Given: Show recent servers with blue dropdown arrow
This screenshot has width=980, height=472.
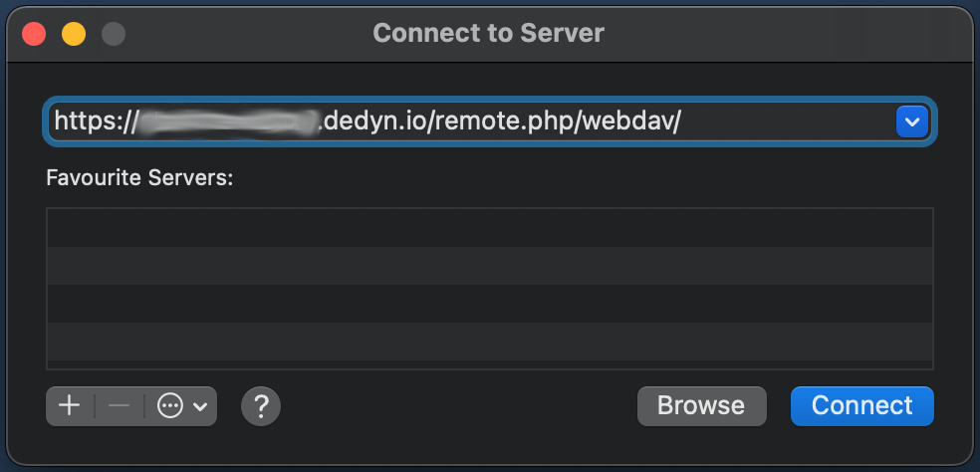Looking at the screenshot, I should (x=912, y=121).
